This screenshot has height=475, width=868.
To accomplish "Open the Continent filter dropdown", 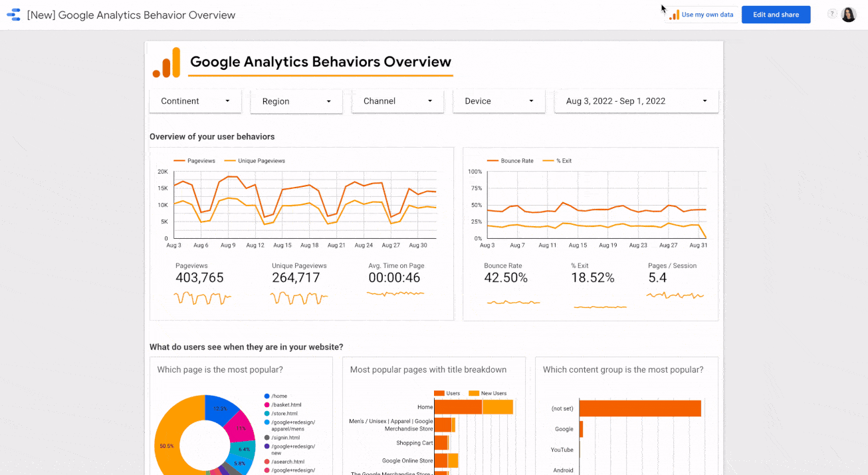I will (195, 101).
